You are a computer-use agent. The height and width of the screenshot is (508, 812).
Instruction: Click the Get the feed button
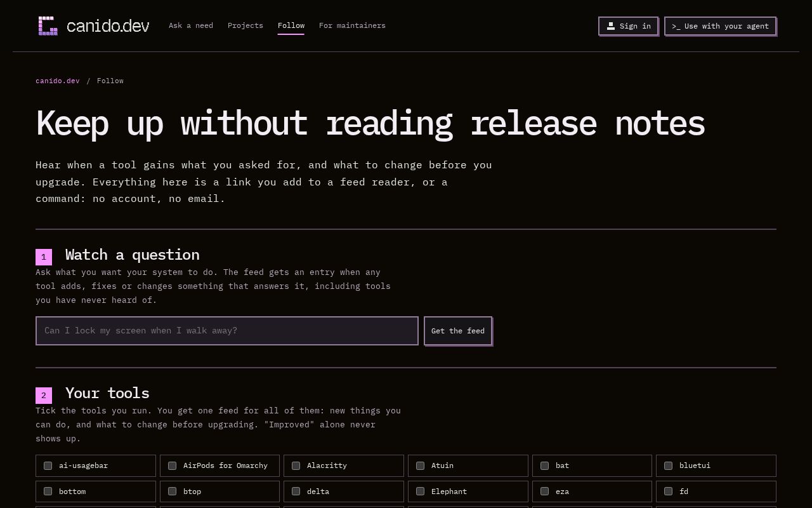(x=458, y=331)
